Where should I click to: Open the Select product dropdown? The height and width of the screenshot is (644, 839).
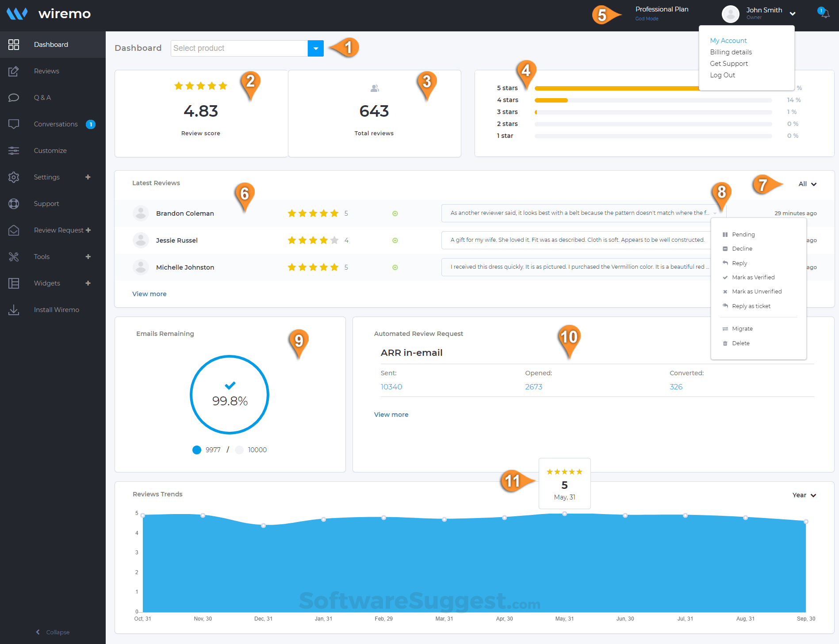[x=315, y=48]
